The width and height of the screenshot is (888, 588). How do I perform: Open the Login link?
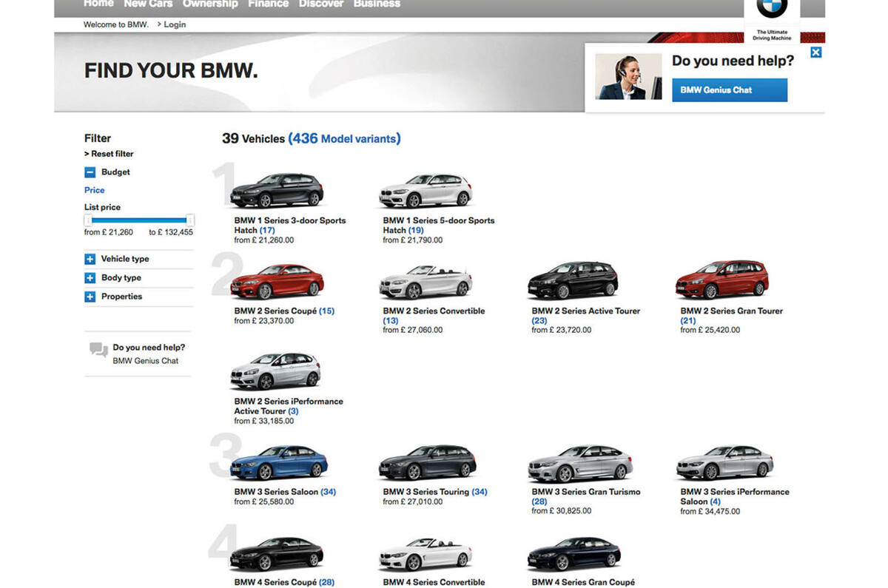[173, 24]
